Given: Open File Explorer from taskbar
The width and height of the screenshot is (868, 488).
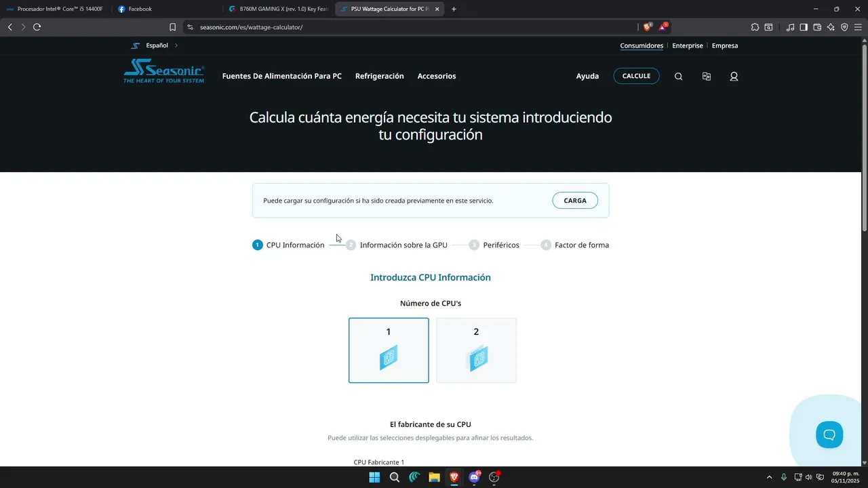Looking at the screenshot, I should pyautogui.click(x=434, y=477).
